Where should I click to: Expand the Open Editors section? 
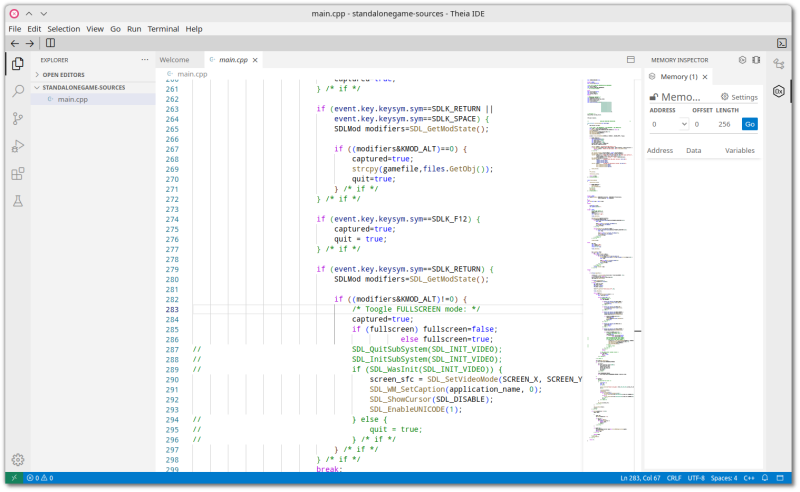[x=61, y=74]
